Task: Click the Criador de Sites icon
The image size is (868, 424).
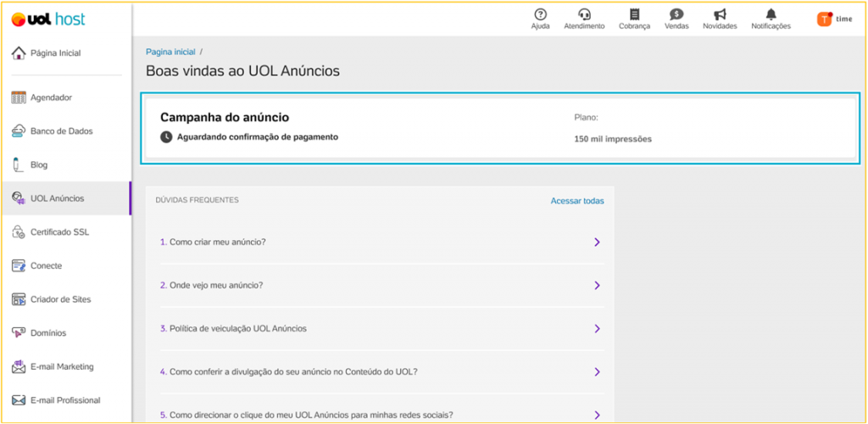Action: click(19, 299)
